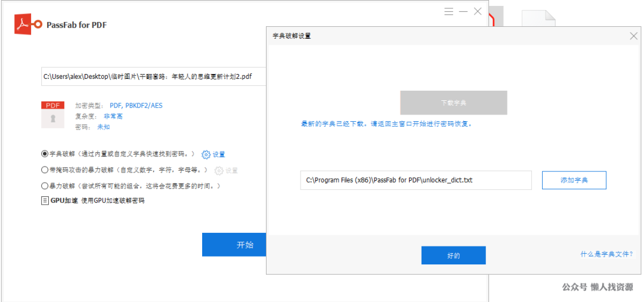Open 设置 link for dictionary attack
644x302 pixels.
218,155
